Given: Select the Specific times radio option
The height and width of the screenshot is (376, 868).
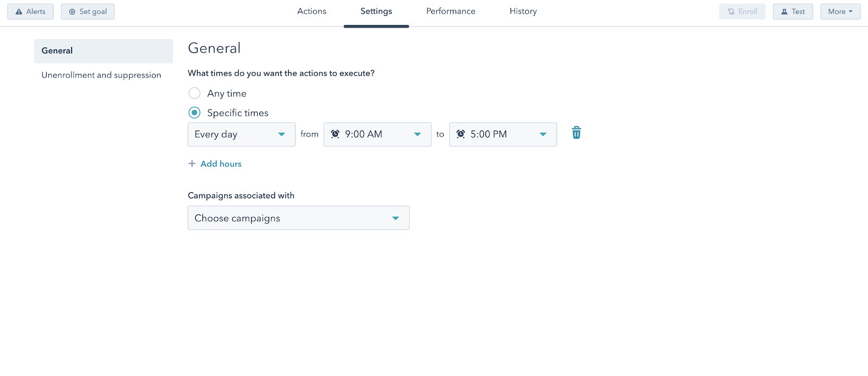Looking at the screenshot, I should [x=194, y=113].
